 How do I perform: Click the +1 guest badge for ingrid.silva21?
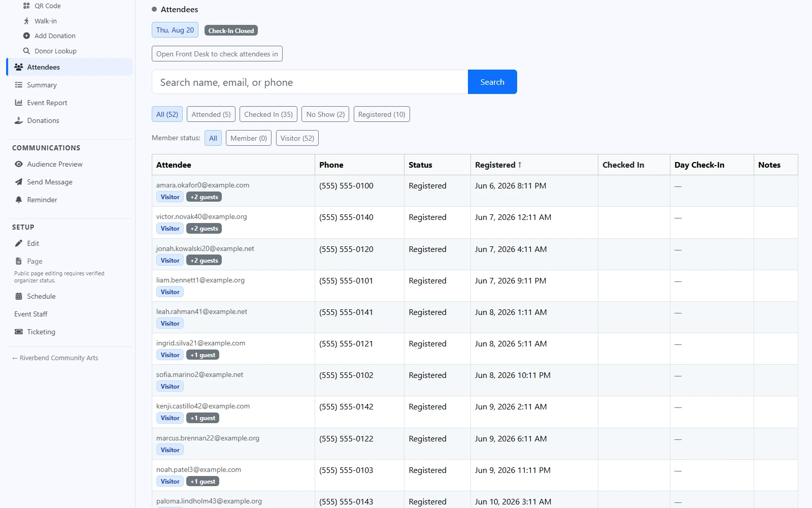point(202,355)
